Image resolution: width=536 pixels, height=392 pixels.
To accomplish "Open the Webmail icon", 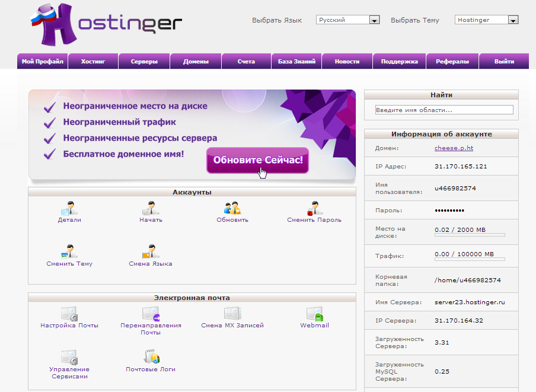I will [x=314, y=314].
